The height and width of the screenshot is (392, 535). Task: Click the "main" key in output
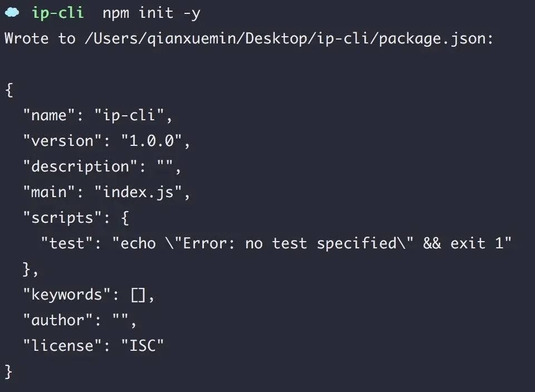[x=49, y=192]
